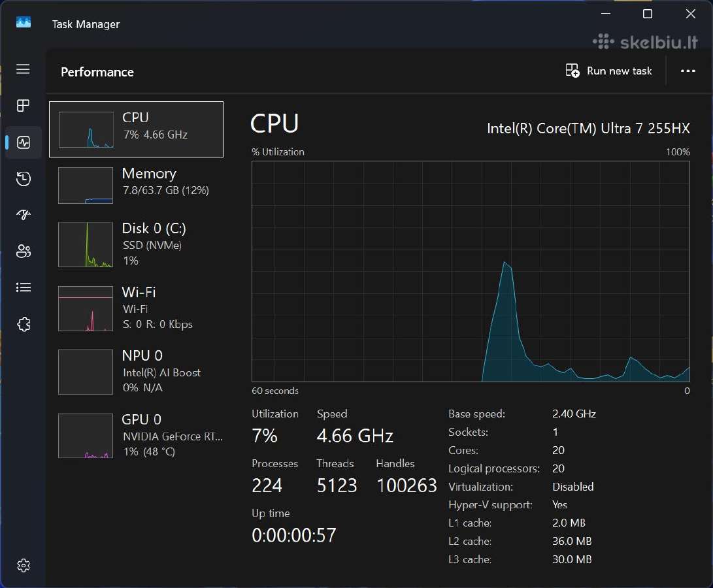
Task: Click the Disk 0 mini graph thumbnail
Action: 86,244
